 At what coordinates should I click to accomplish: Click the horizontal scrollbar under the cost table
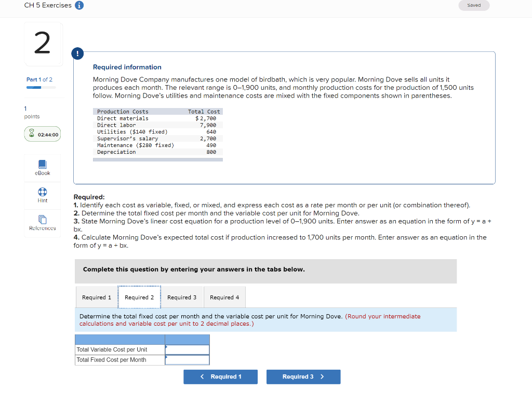pos(158,159)
